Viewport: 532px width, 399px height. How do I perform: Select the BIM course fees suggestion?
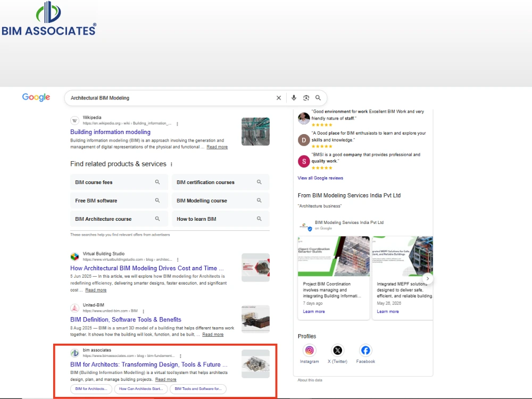click(x=119, y=182)
